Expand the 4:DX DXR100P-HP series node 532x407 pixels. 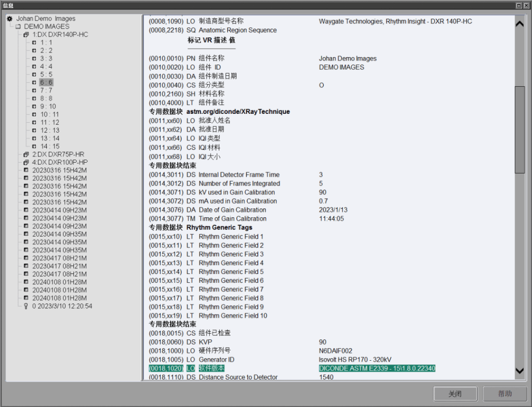click(26, 163)
